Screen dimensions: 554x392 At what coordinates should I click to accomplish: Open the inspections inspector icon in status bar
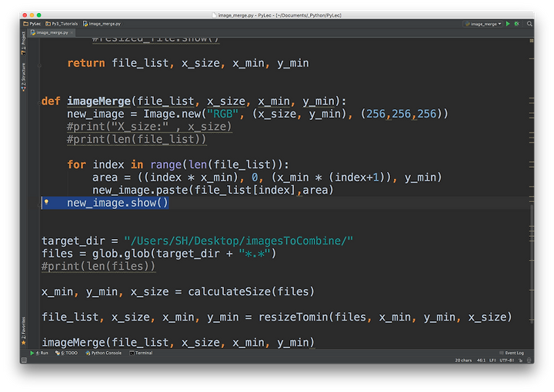(529, 360)
